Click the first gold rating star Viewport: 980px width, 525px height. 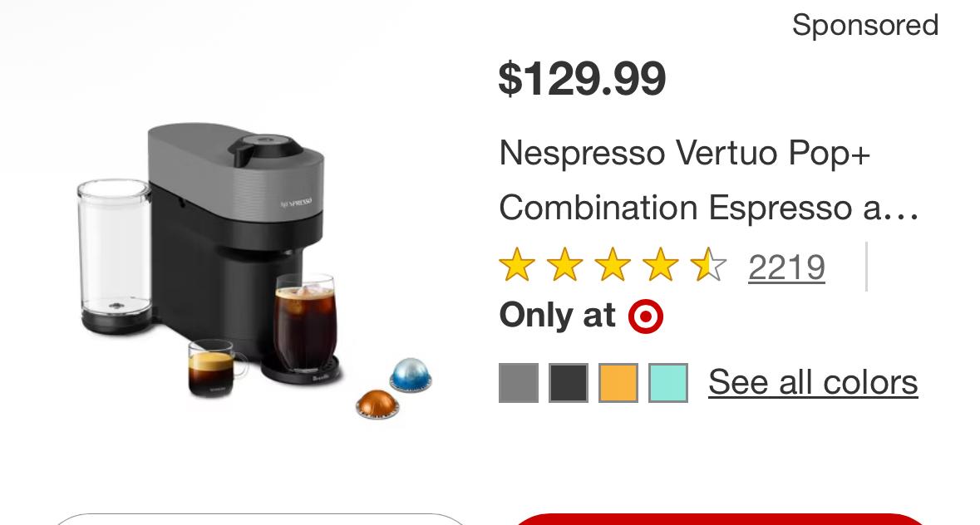pyautogui.click(x=517, y=265)
